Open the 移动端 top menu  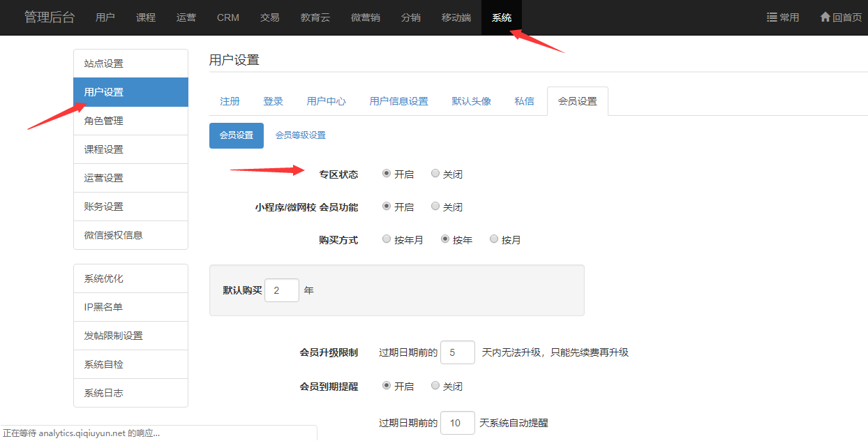coord(456,17)
